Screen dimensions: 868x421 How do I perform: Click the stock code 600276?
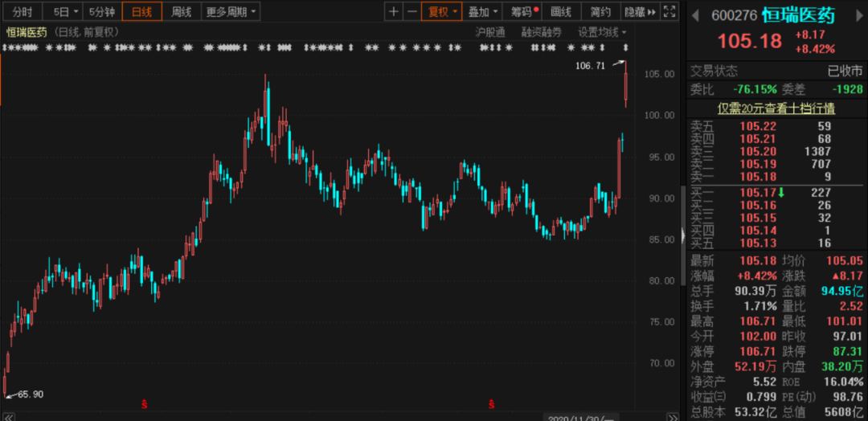(734, 15)
